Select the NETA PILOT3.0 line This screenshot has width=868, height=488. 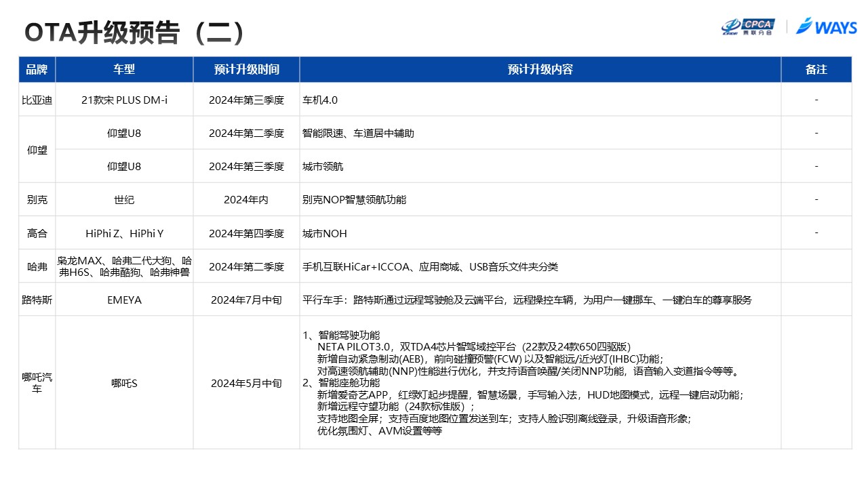[x=473, y=346]
